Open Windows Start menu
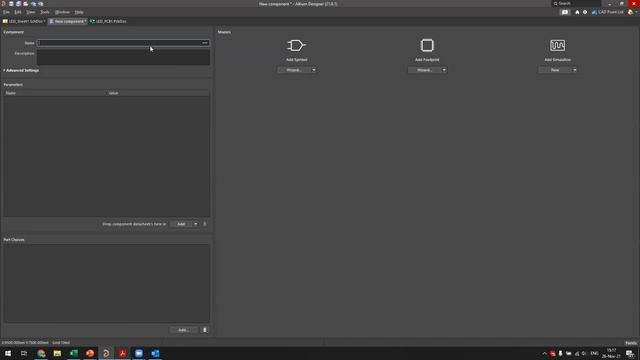The height and width of the screenshot is (360, 640). pyautogui.click(x=8, y=353)
